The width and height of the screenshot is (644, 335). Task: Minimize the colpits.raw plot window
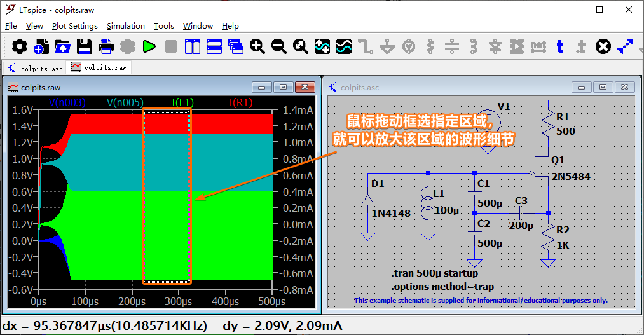point(262,87)
